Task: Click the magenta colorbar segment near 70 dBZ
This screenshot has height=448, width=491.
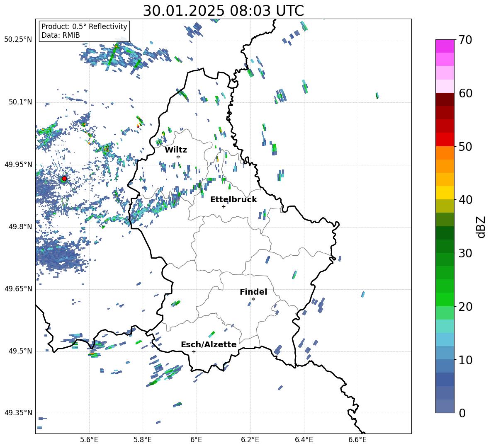Action: tap(445, 46)
